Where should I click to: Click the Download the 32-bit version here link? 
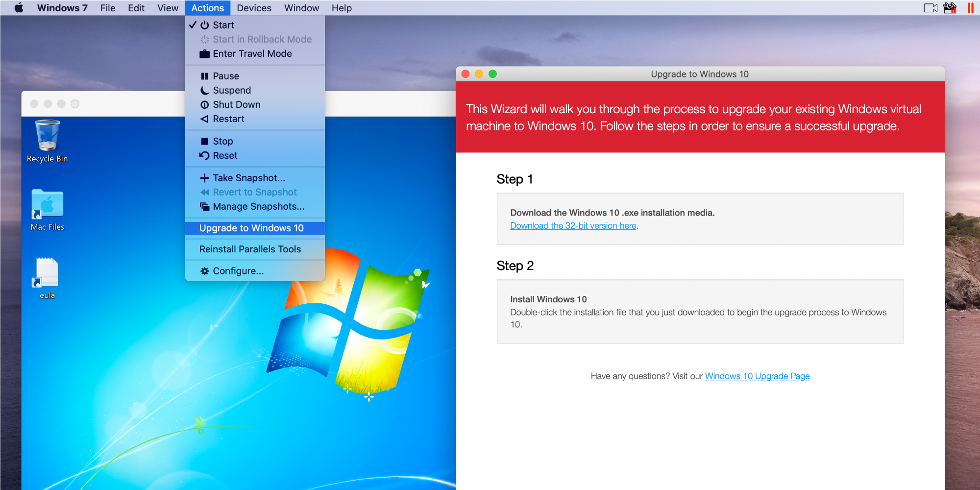coord(573,226)
